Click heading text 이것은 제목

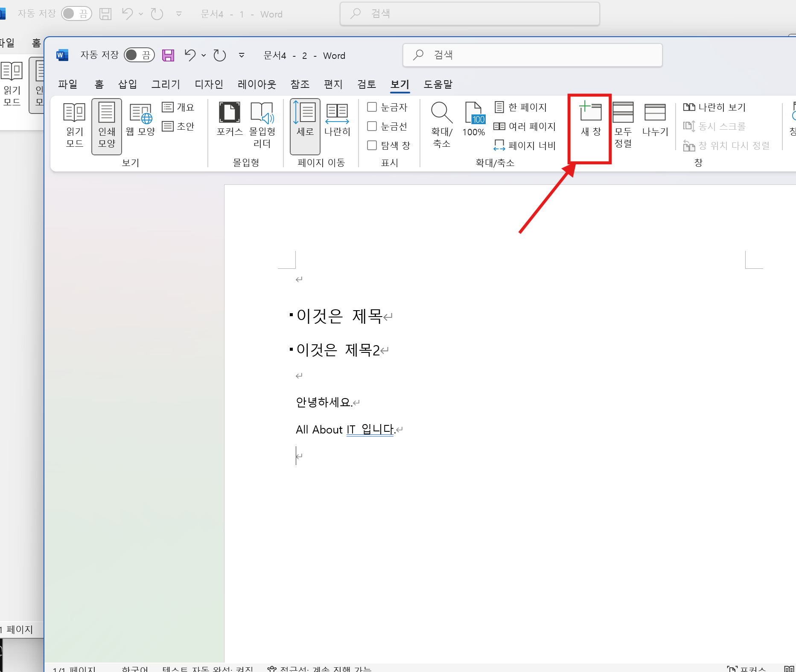(339, 316)
